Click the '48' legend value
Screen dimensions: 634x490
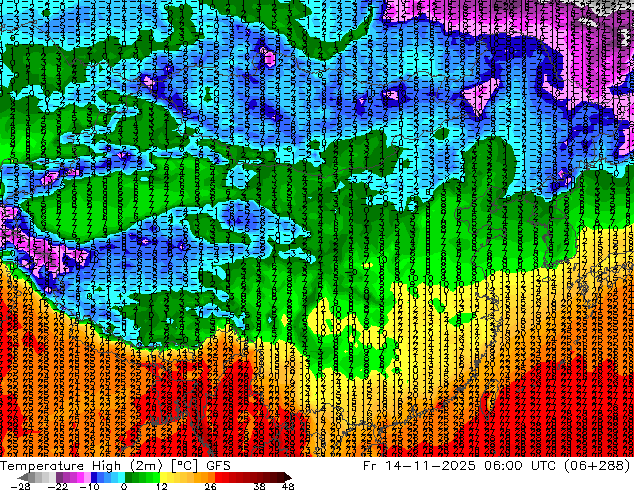(x=288, y=486)
